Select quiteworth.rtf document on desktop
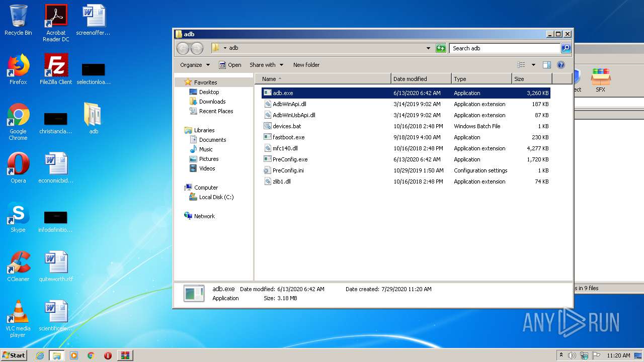The image size is (644, 362). 56,266
